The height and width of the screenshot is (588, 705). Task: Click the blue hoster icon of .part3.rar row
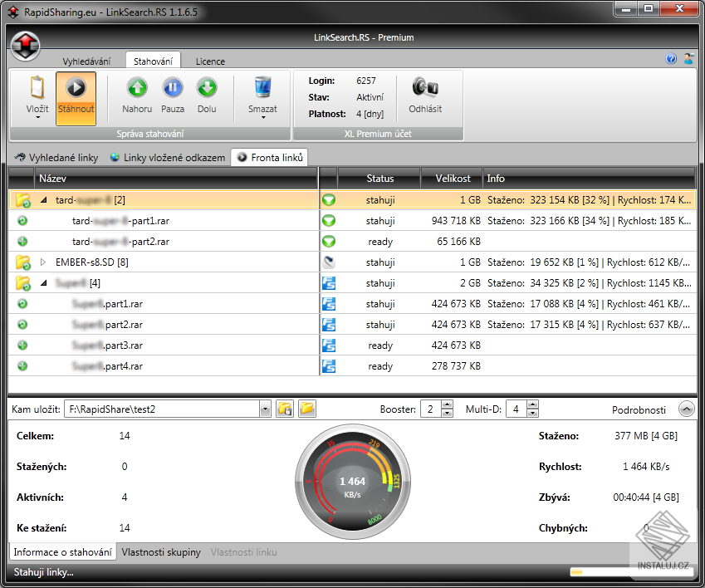click(x=329, y=345)
